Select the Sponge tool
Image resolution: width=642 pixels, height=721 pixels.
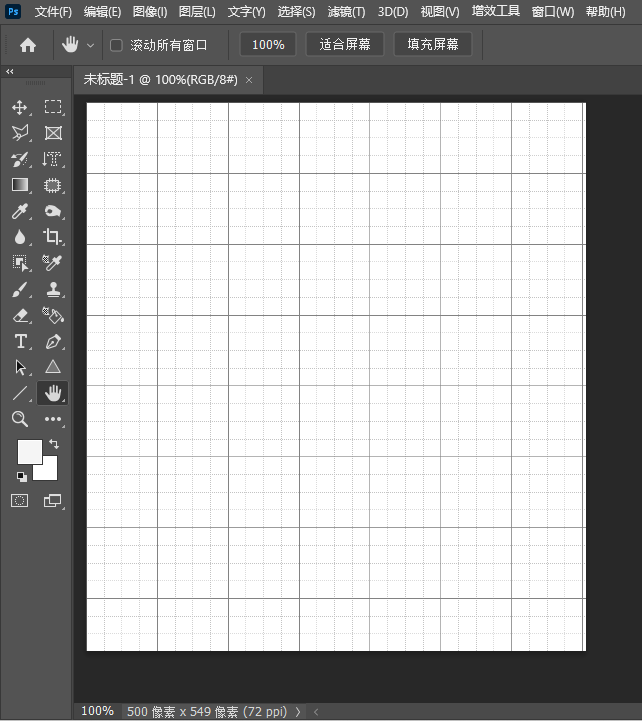[53, 212]
